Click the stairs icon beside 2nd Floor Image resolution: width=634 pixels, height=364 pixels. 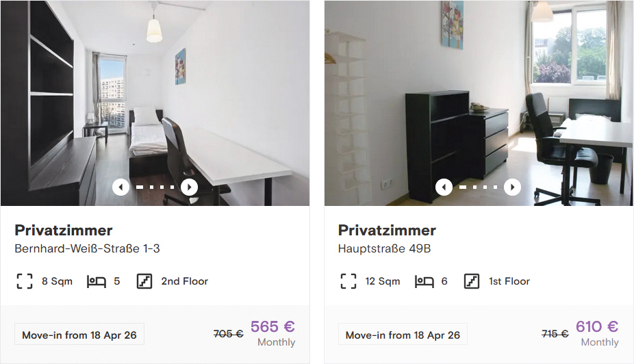(x=144, y=281)
